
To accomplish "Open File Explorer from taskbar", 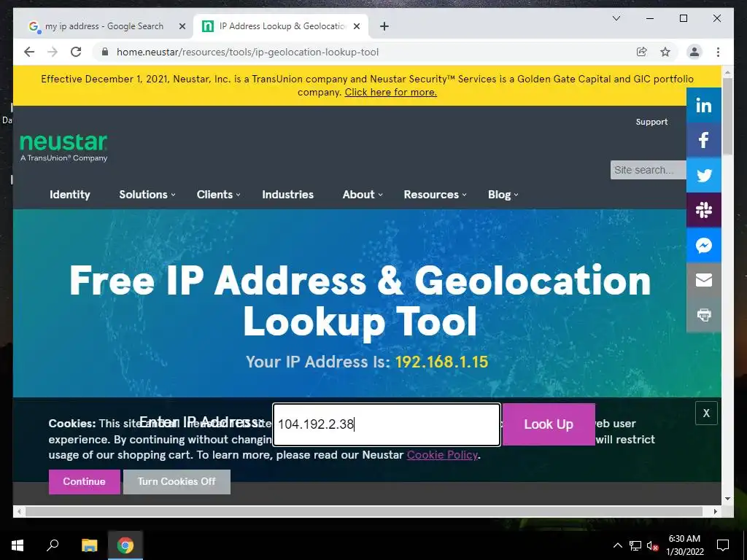I will click(x=89, y=545).
